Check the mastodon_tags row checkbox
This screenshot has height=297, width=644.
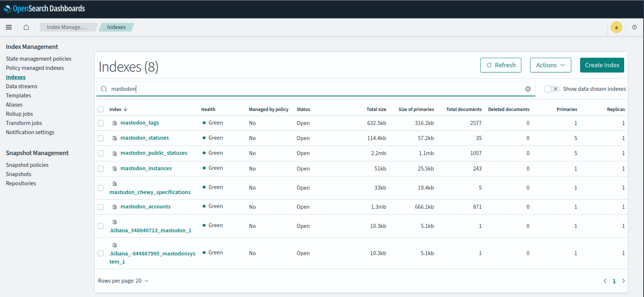tap(101, 123)
